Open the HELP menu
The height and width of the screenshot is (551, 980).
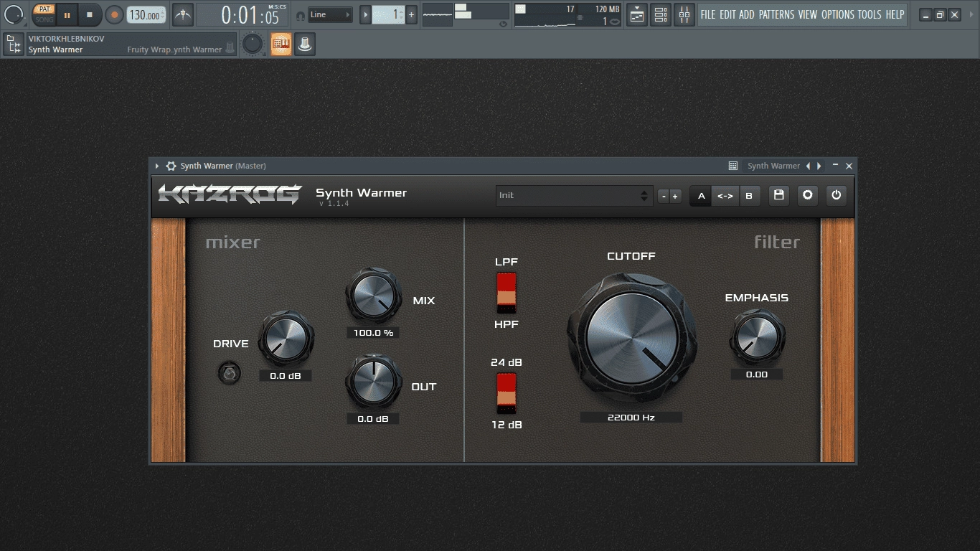tap(895, 14)
